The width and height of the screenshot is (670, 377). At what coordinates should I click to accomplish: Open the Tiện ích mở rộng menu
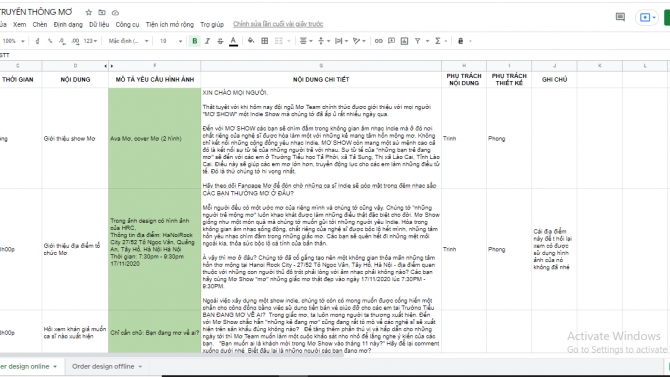click(x=170, y=24)
